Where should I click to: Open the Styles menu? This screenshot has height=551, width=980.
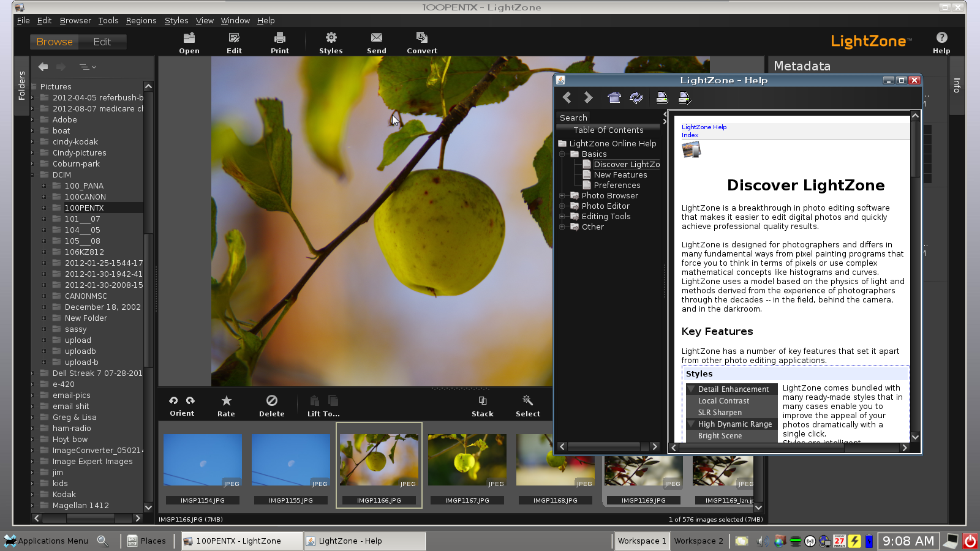click(176, 20)
